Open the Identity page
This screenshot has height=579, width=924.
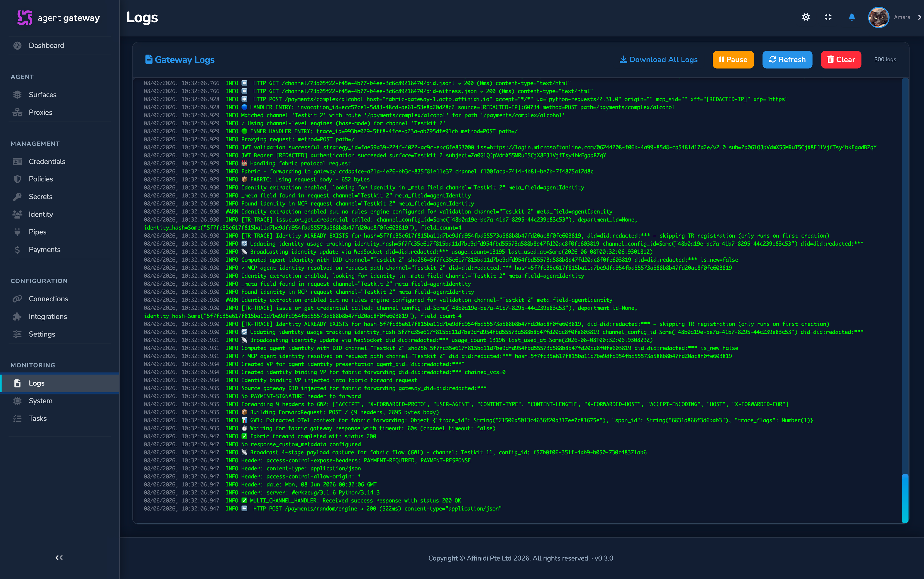(41, 214)
